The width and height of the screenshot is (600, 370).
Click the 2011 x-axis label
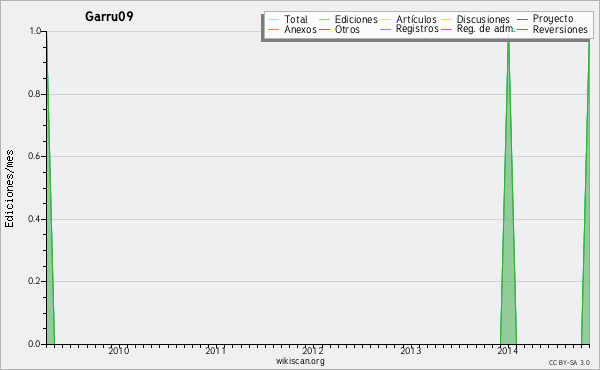(216, 350)
